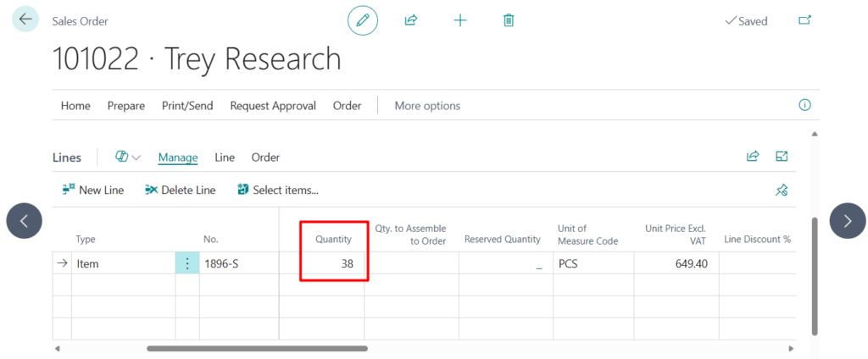
Task: Click the horizontal scrollbar of lines grid
Action: pyautogui.click(x=257, y=348)
